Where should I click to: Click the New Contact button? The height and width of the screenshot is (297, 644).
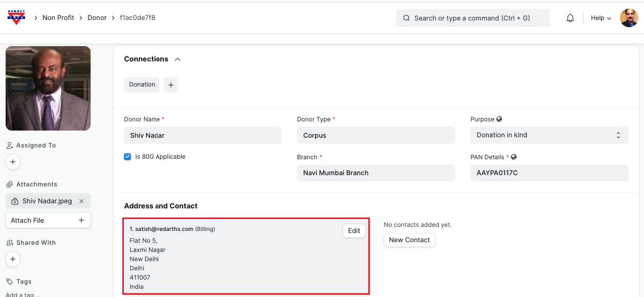point(409,240)
